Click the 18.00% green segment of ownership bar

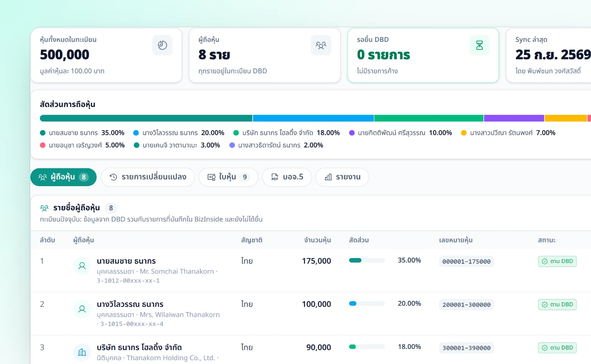pos(429,118)
